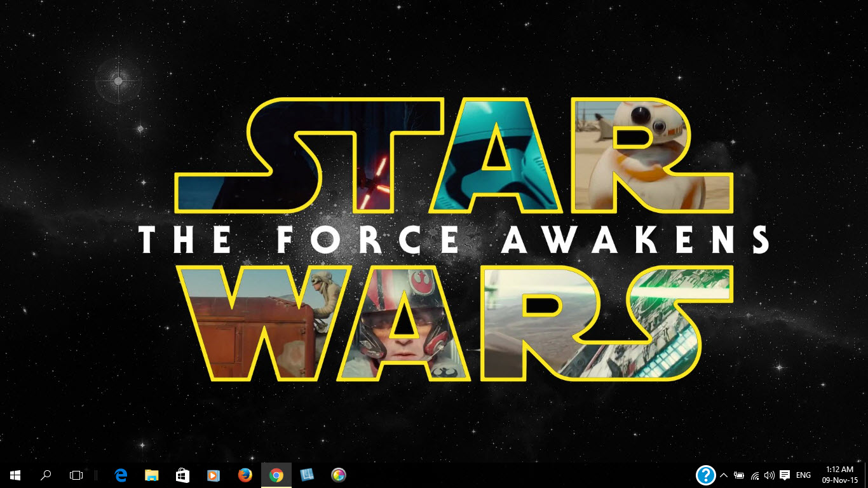
Task: Open the Action Center notifications icon
Action: [x=785, y=475]
